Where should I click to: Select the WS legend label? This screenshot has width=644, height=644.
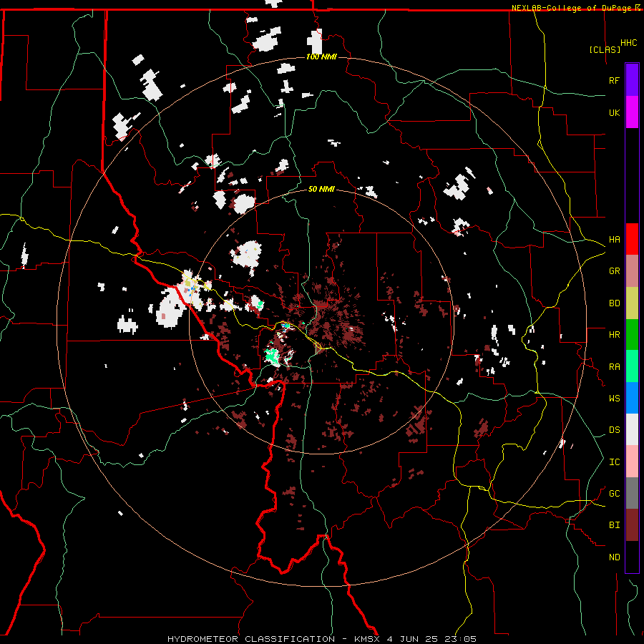point(614,398)
